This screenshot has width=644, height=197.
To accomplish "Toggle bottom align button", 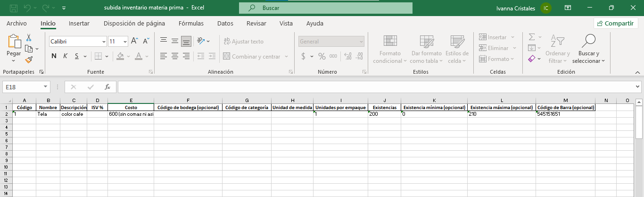I will point(186,41).
